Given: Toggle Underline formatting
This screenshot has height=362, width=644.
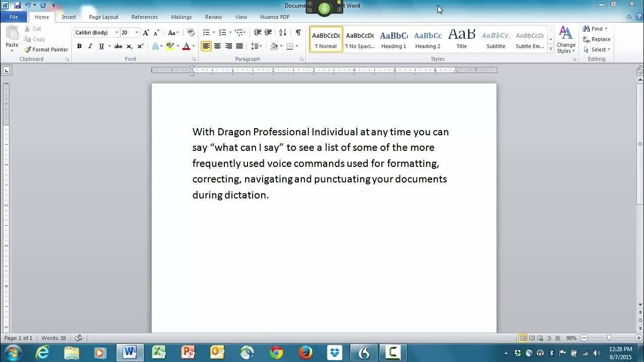Looking at the screenshot, I should coord(101,46).
